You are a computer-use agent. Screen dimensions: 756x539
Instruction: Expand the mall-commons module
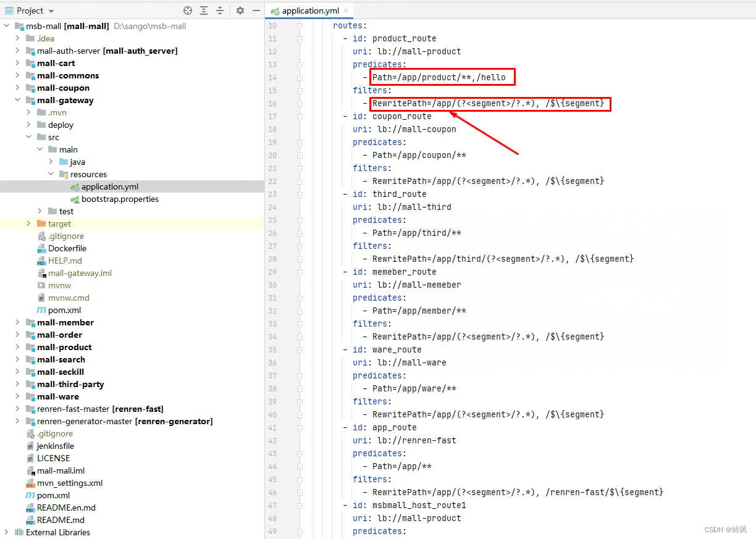pyautogui.click(x=18, y=75)
